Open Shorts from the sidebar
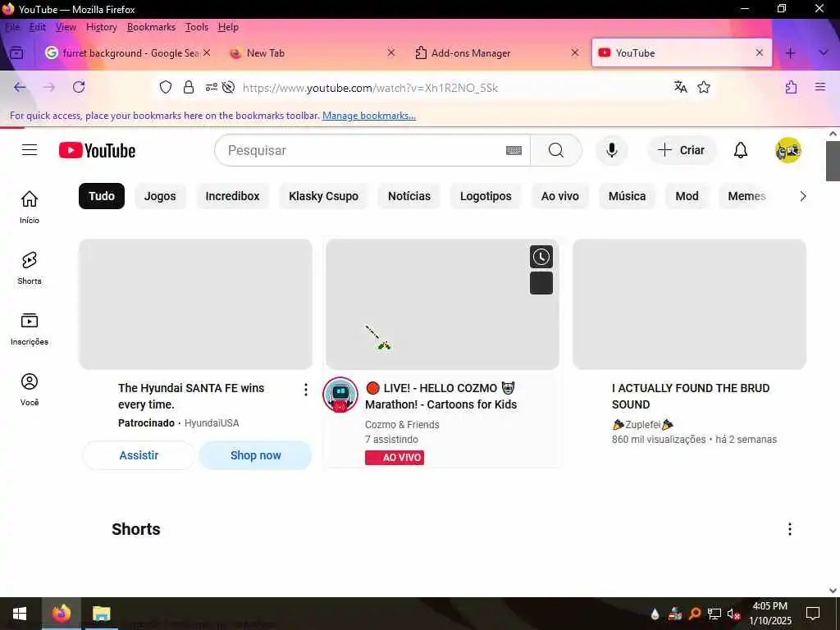Viewport: 840px width, 630px height. [30, 268]
